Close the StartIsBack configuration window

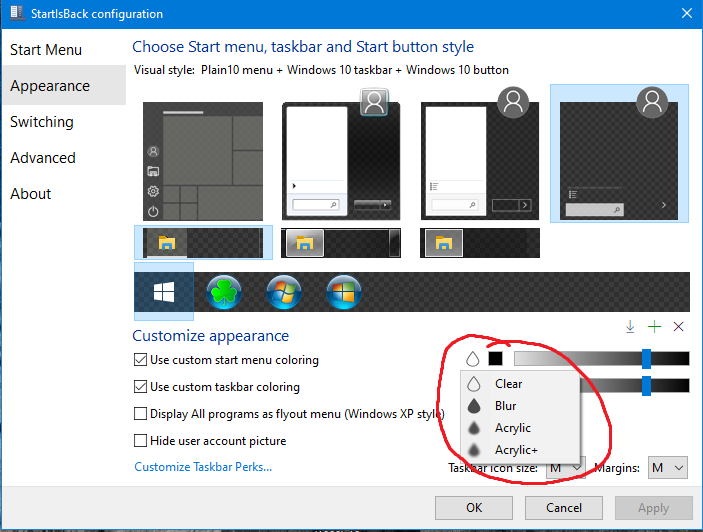point(686,13)
